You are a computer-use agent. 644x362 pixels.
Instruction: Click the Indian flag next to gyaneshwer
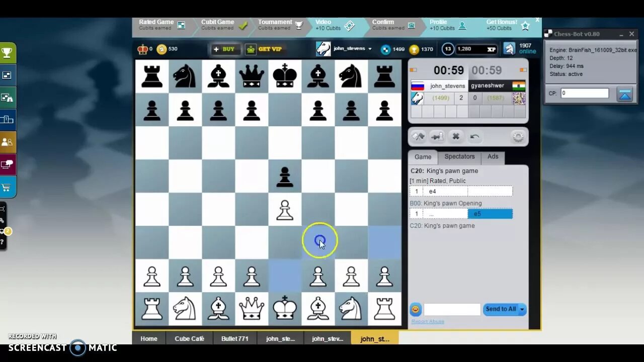[x=519, y=85]
